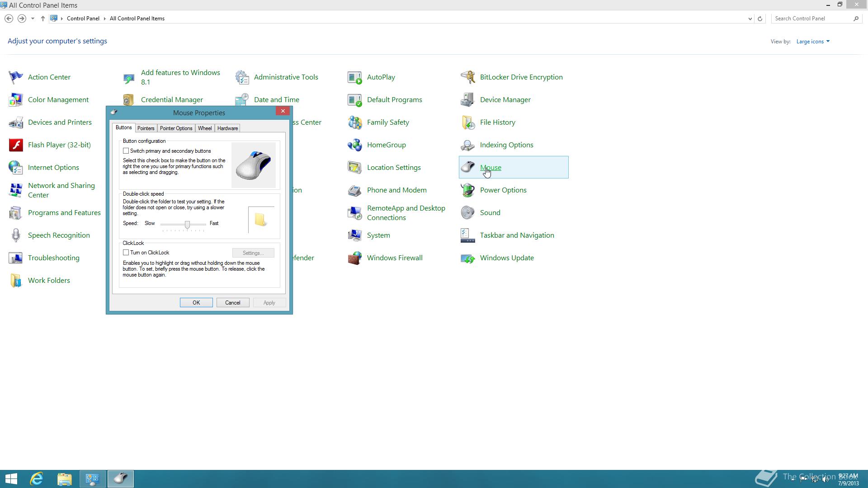Click the Search Control Panel field
The width and height of the screenshot is (868, 488).
click(812, 19)
